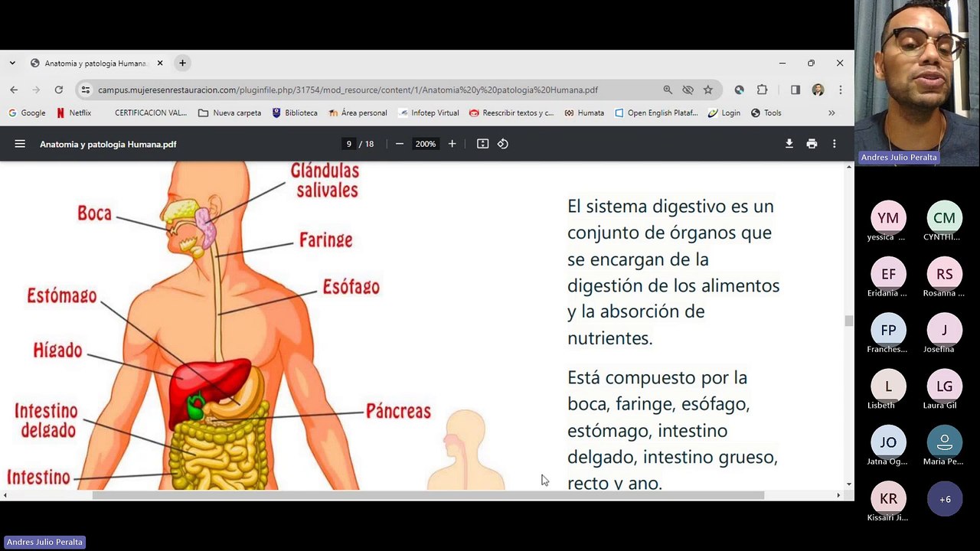The image size is (980, 551).
Task: Reload the current page
Action: 59,90
